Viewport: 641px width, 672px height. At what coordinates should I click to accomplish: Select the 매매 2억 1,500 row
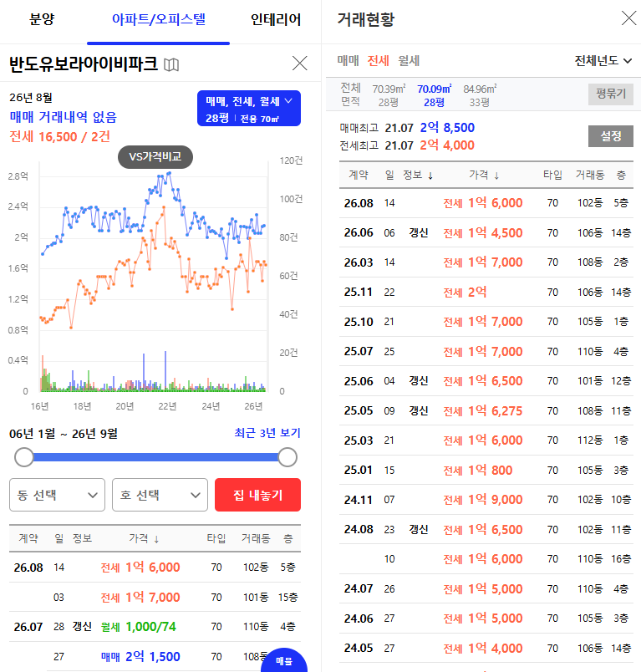(155, 656)
